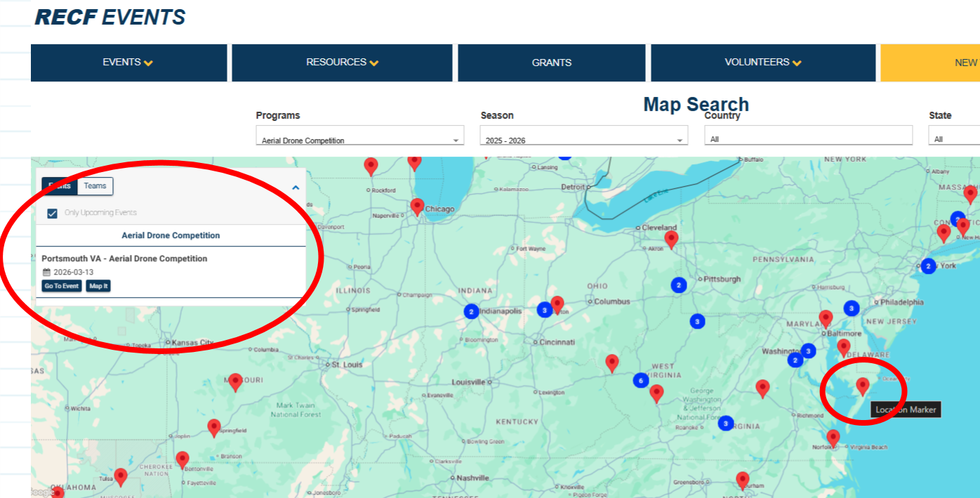Click the Detroit map label
980x498 pixels.
574,187
